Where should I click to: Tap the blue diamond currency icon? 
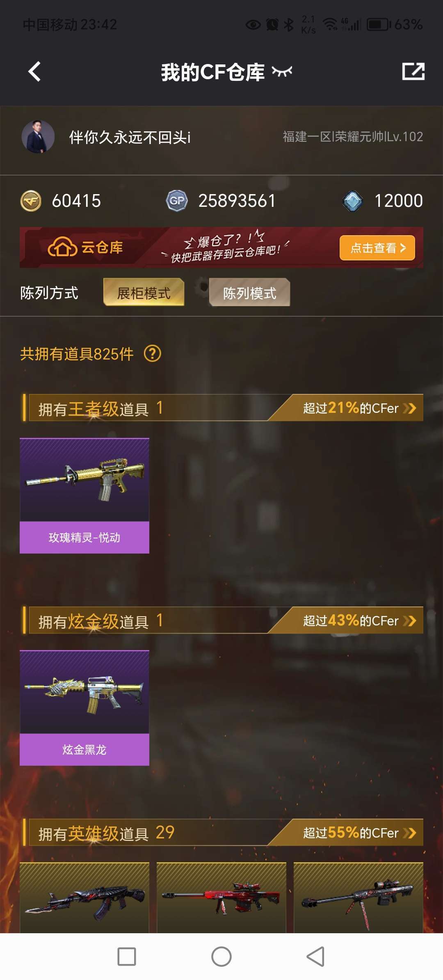pos(353,201)
